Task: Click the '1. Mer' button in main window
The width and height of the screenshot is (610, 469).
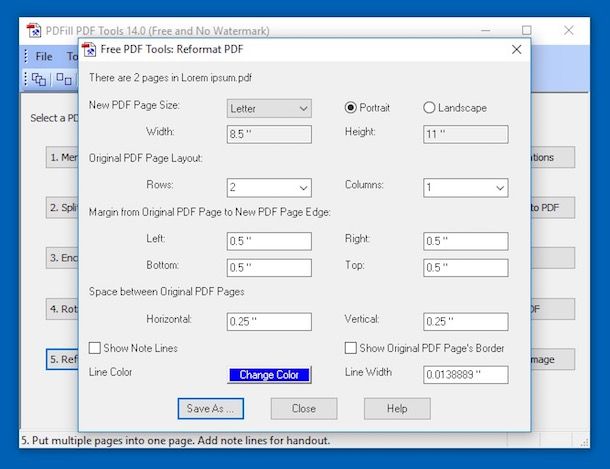Action: 62,157
